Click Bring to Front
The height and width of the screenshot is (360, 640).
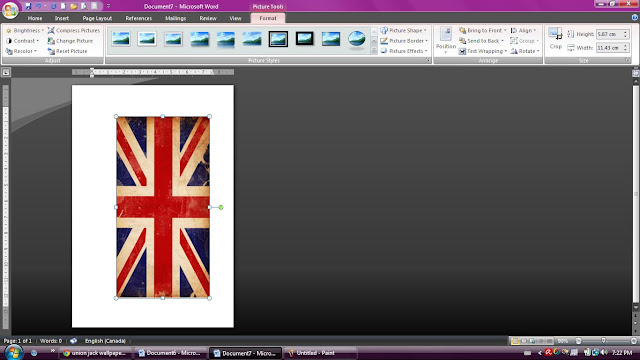pyautogui.click(x=482, y=31)
